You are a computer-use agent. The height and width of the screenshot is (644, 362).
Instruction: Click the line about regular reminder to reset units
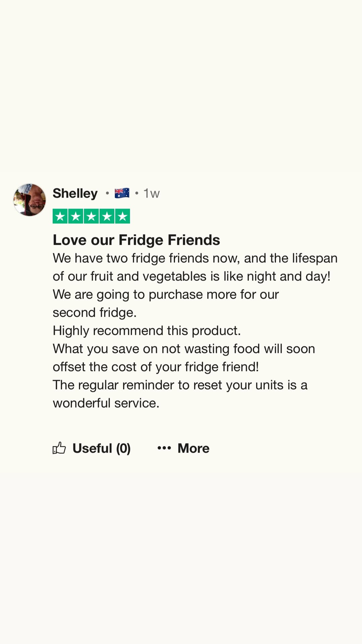point(180,385)
